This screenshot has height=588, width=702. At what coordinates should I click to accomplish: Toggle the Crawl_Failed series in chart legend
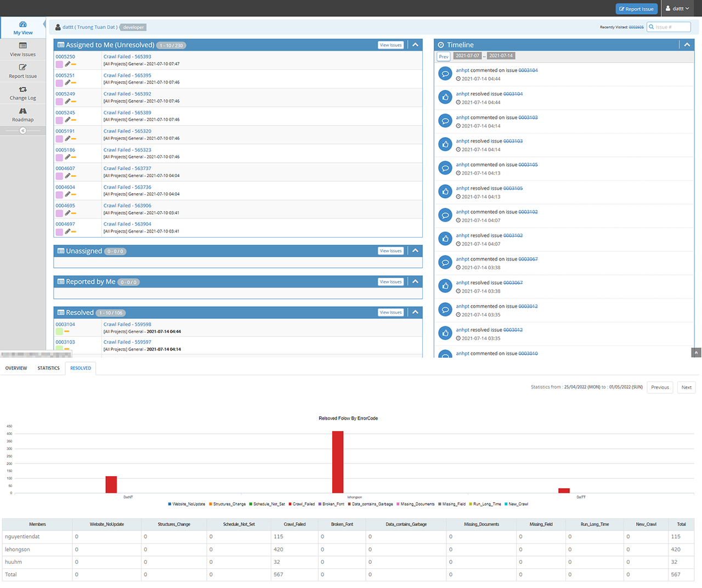pyautogui.click(x=302, y=504)
